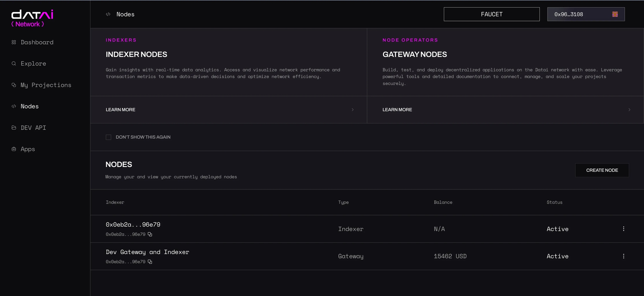Click the wallet avatar next to 0x96…3108
644x296 pixels.
[615, 14]
